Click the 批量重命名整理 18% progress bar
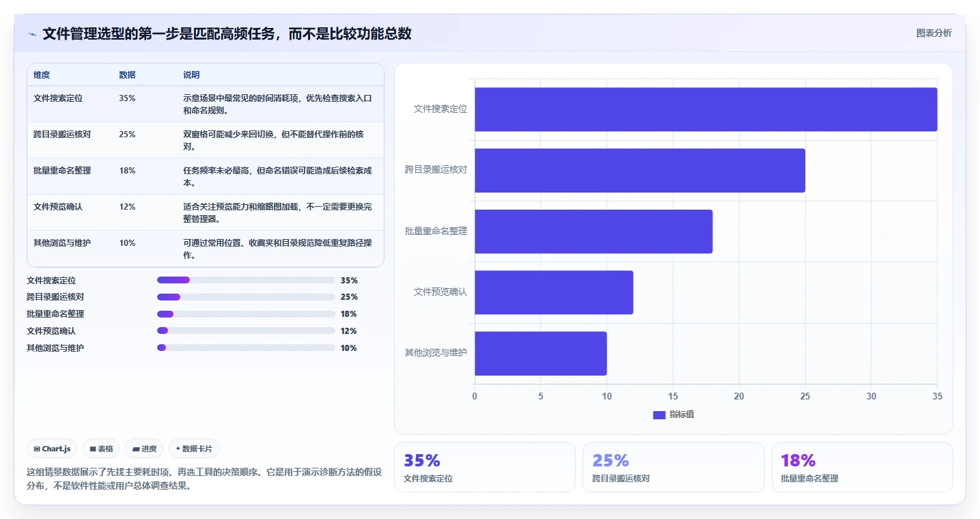The image size is (980, 519). click(x=246, y=314)
